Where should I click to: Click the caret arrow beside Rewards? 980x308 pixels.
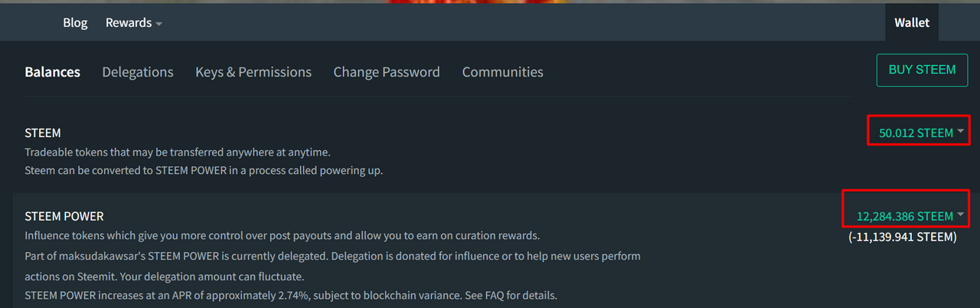(158, 25)
